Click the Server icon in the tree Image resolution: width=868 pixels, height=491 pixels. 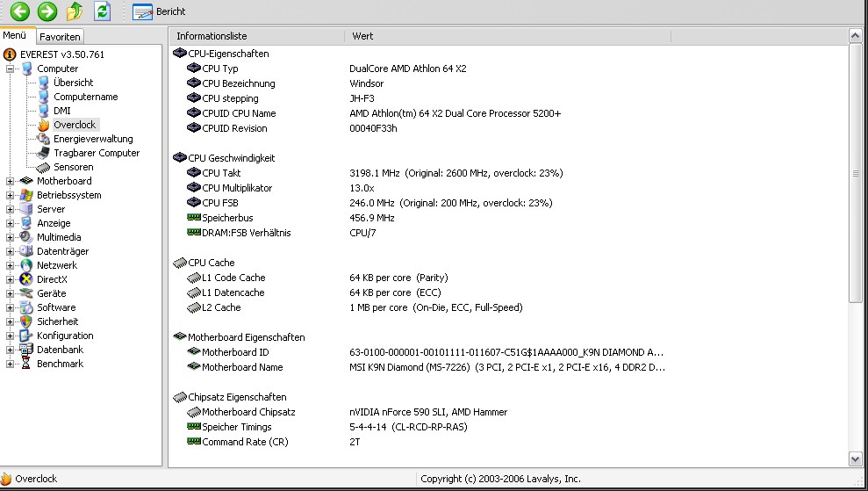[x=26, y=209]
